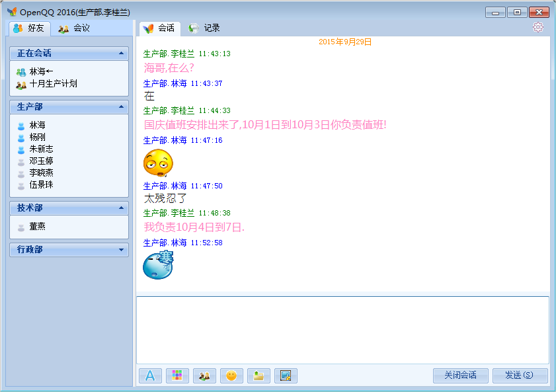Screen dimensions: 556x392
Task: Open the text color palette grid
Action: pos(177,375)
